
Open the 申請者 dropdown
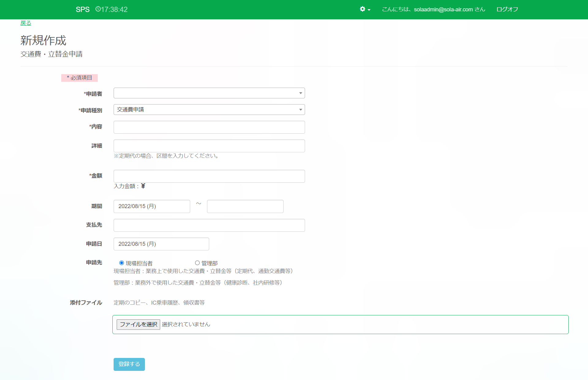tap(209, 93)
